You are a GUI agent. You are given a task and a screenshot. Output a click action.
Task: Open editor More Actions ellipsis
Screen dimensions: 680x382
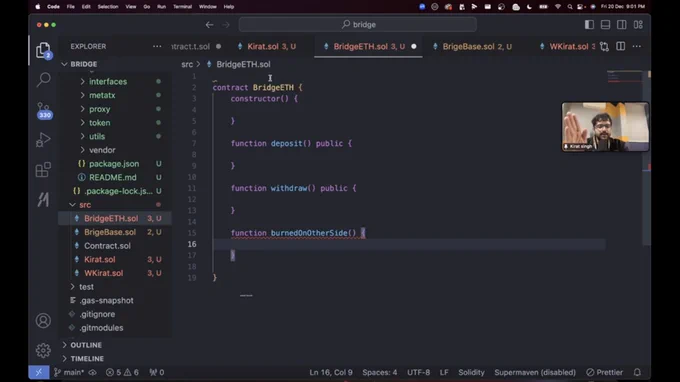point(637,46)
